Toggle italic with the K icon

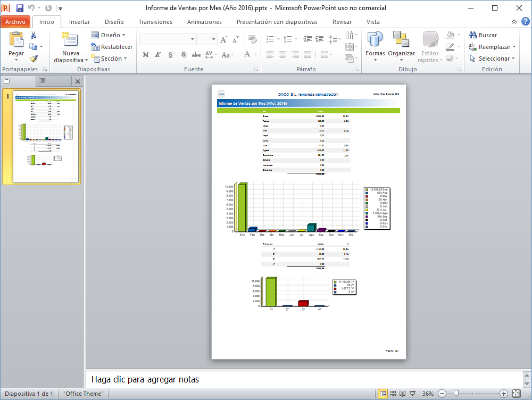point(156,54)
